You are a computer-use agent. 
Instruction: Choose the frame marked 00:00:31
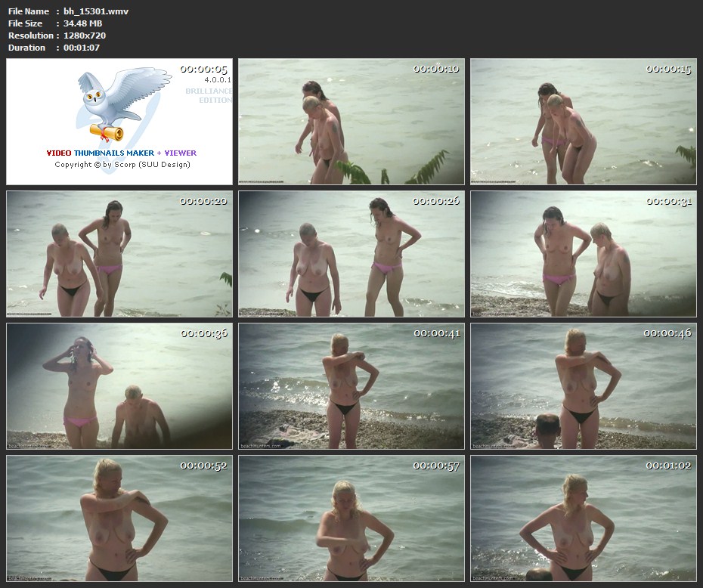584,254
